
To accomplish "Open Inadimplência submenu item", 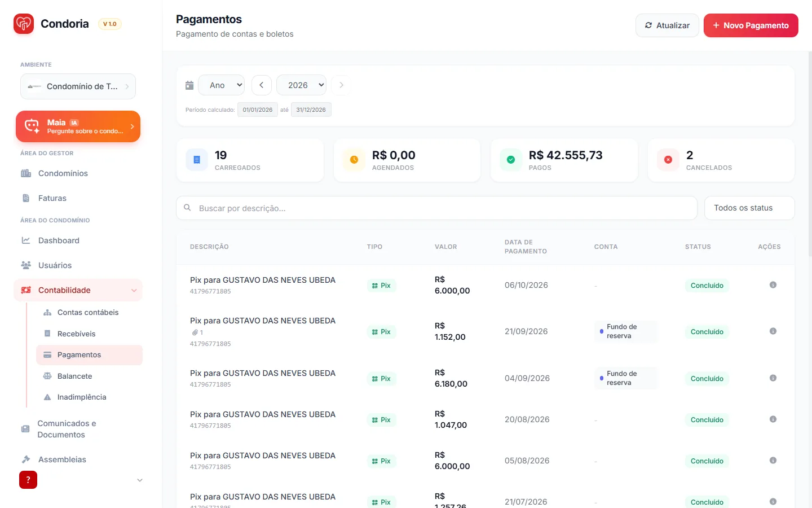I will [x=89, y=397].
